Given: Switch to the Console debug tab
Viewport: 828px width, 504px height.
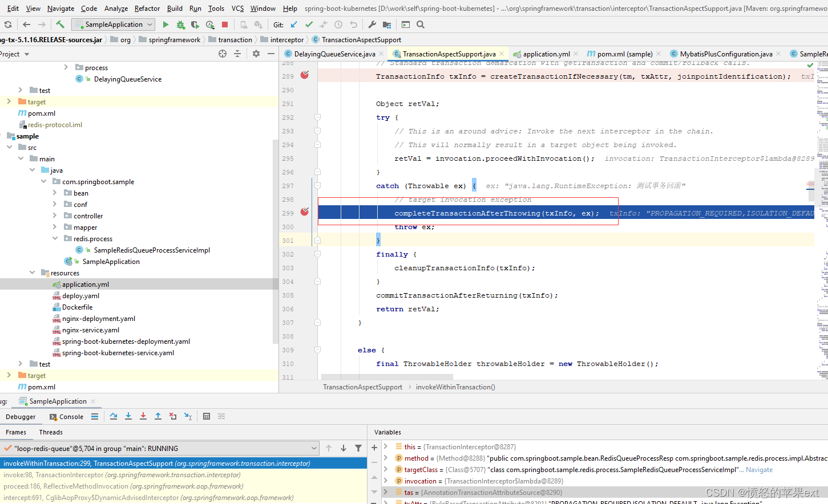Looking at the screenshot, I should pyautogui.click(x=66, y=417).
